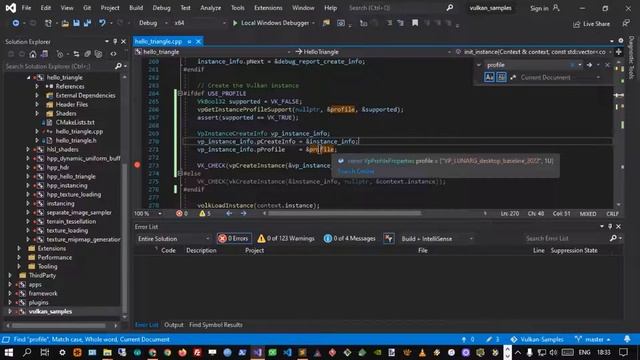The width and height of the screenshot is (640, 360).
Task: Click the Navigate Backward toolbar button
Action: click(16, 23)
